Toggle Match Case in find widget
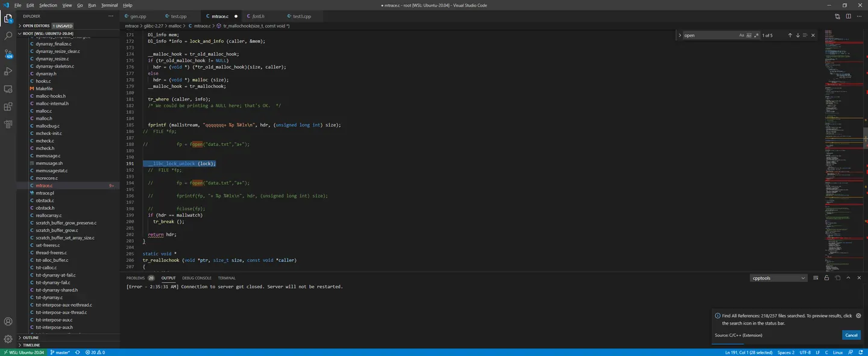Image resolution: width=868 pixels, height=356 pixels. (742, 36)
